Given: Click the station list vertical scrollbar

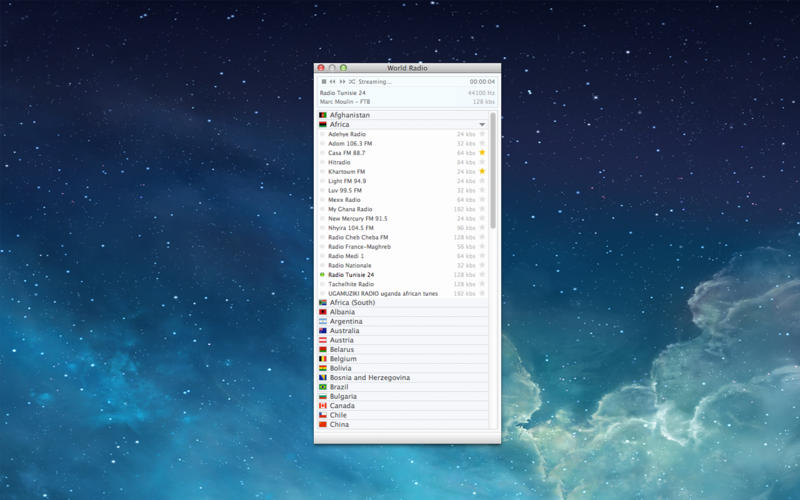Looking at the screenshot, I should pyautogui.click(x=493, y=170).
